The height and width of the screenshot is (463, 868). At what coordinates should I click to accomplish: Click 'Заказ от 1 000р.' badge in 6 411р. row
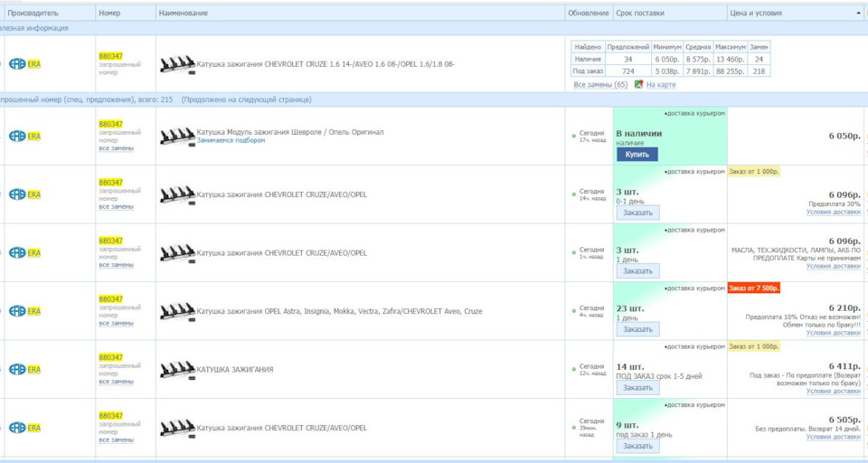[x=754, y=346]
